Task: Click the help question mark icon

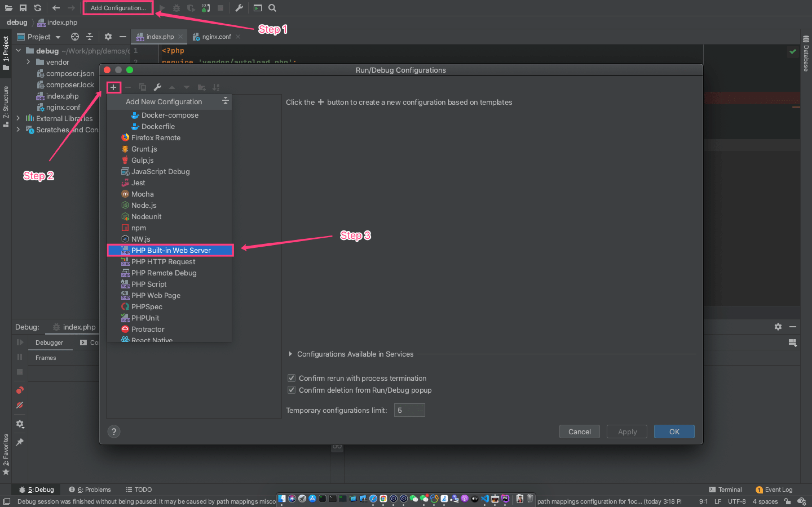Action: pyautogui.click(x=114, y=432)
